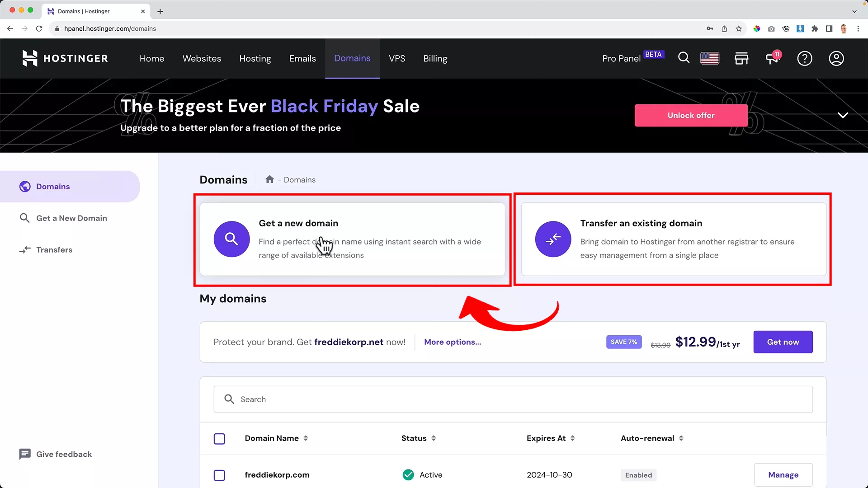Sort by Status column arrows

(x=434, y=438)
